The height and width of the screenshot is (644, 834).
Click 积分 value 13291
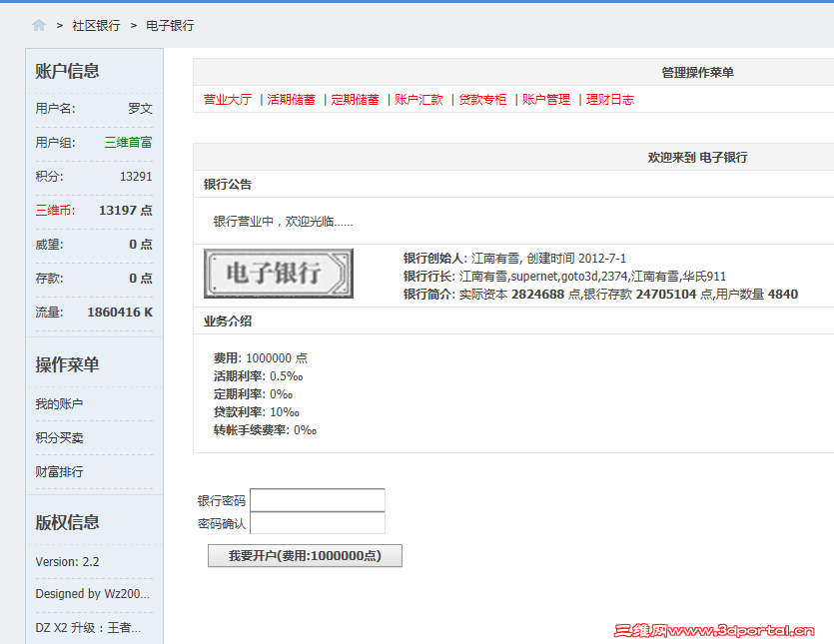click(136, 177)
